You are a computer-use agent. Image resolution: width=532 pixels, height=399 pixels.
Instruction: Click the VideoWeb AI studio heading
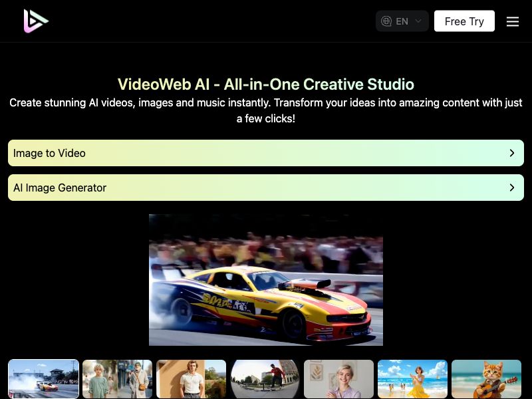click(x=266, y=84)
